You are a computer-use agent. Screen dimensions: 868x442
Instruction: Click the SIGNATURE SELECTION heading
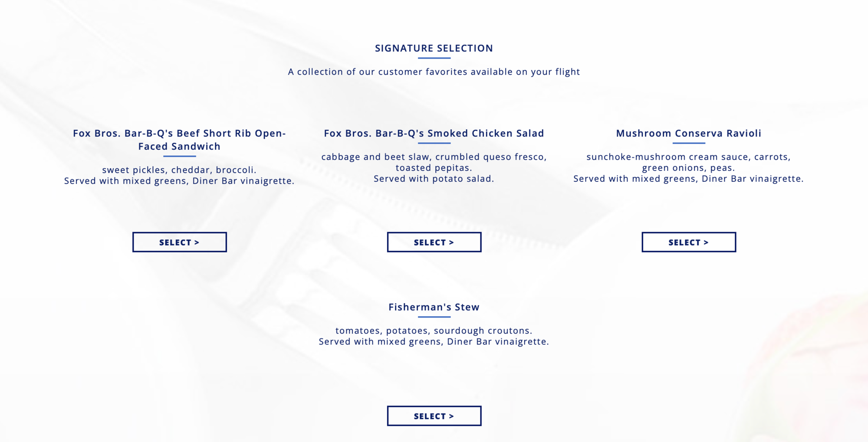coord(434,48)
